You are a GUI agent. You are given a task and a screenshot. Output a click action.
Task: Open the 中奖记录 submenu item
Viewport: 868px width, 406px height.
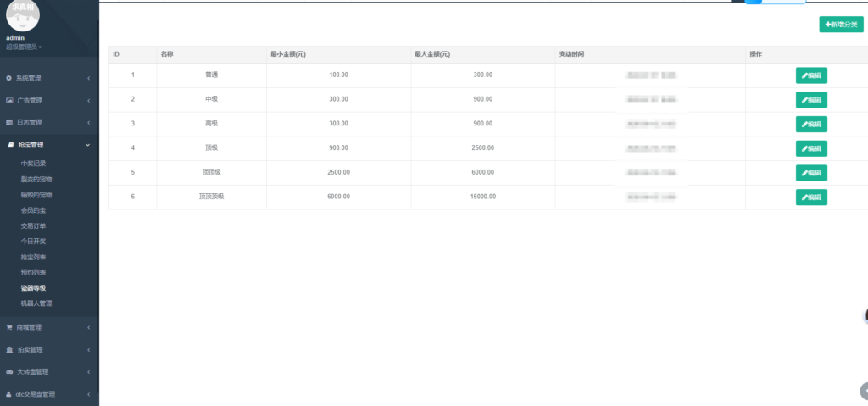coord(33,164)
